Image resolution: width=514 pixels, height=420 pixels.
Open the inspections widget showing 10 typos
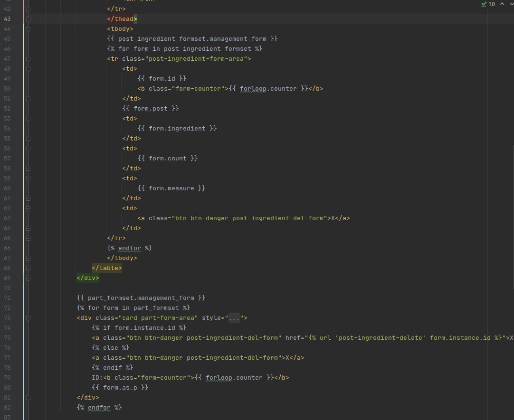point(488,4)
